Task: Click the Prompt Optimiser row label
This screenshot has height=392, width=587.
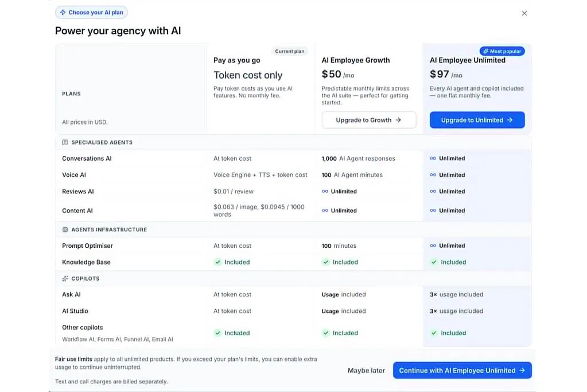Action: pos(87,246)
